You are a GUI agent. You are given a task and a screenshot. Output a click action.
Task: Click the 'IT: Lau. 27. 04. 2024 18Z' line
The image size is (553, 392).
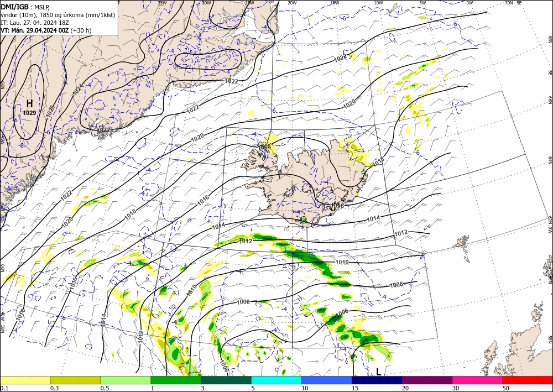click(34, 23)
